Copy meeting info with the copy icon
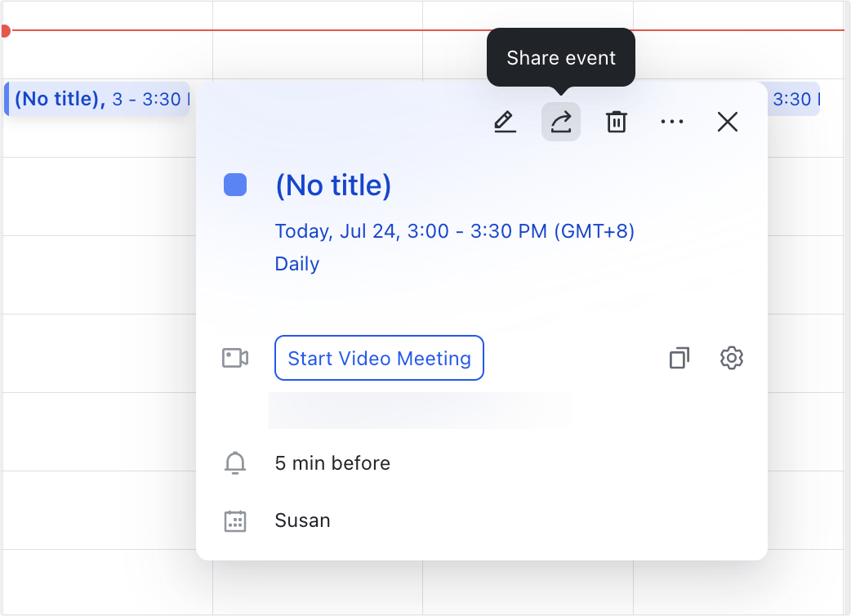 pos(679,358)
